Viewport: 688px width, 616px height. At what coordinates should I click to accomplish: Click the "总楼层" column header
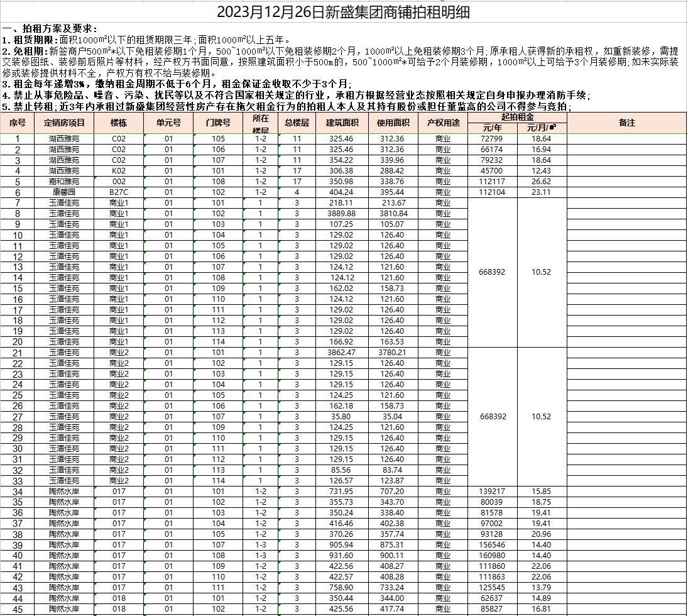(x=297, y=123)
